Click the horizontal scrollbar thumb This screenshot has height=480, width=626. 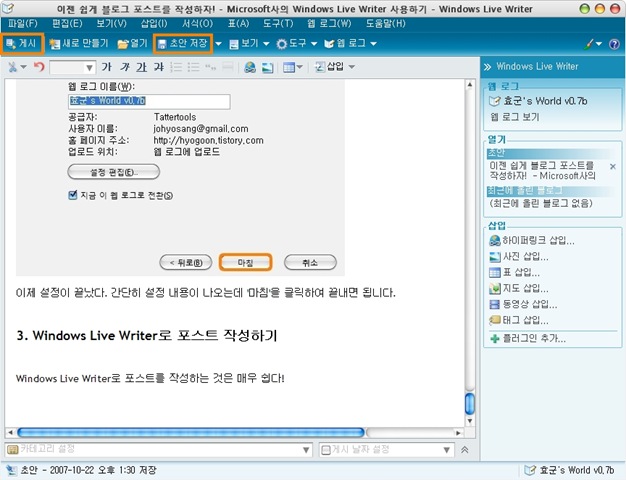[x=191, y=432]
